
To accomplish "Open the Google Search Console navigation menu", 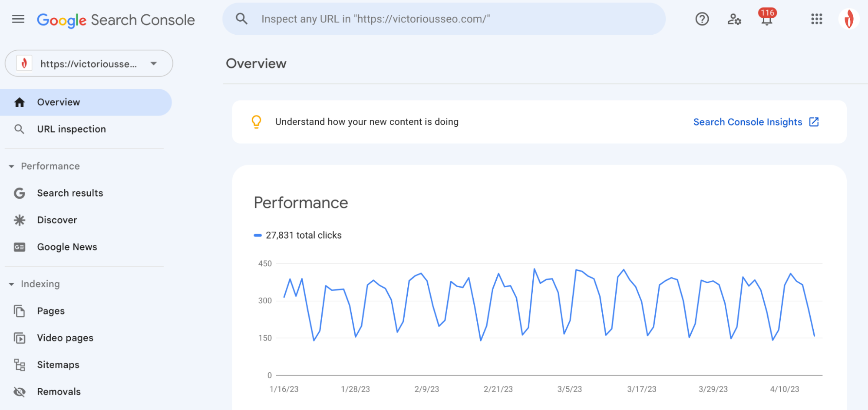I will click(17, 19).
